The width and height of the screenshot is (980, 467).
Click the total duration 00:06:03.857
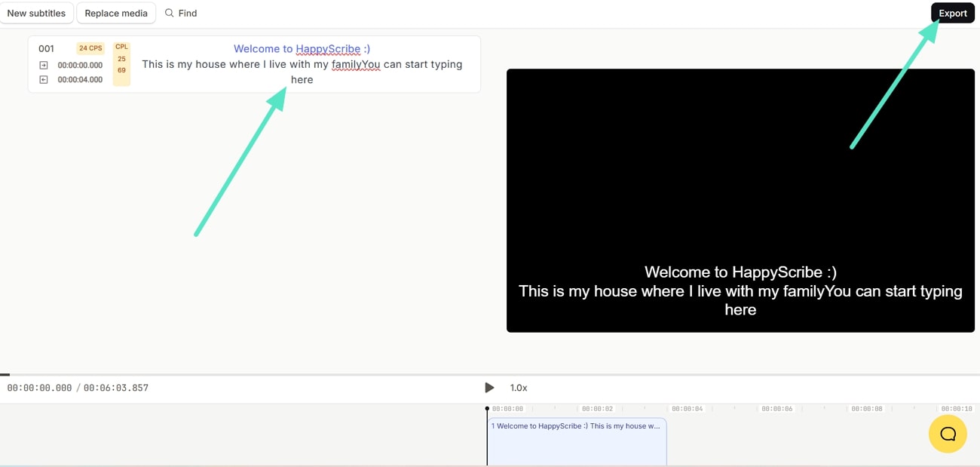click(116, 388)
